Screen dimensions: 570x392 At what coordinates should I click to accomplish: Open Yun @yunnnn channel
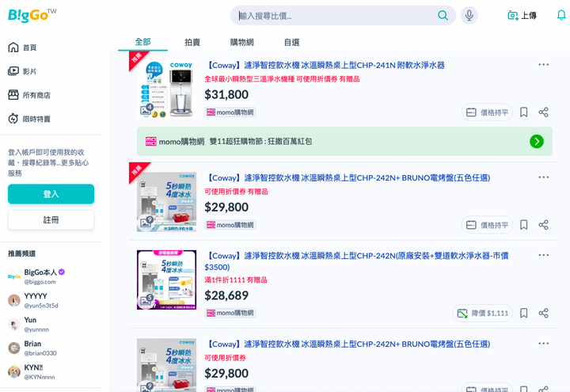tap(28, 325)
